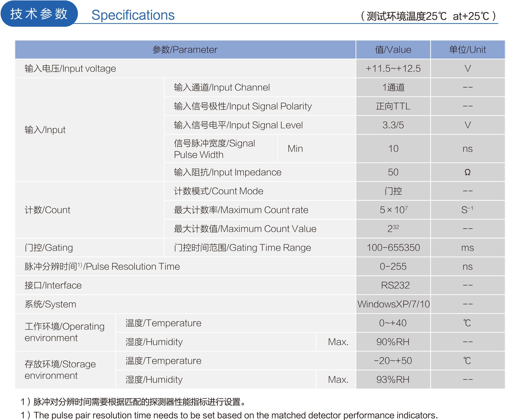
Task: Click the 值/Value column header
Action: 393,50
